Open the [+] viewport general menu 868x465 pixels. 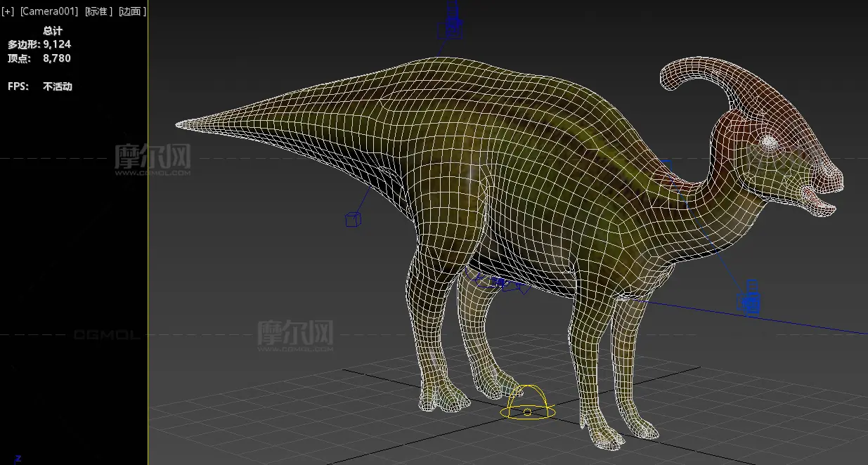(x=8, y=11)
